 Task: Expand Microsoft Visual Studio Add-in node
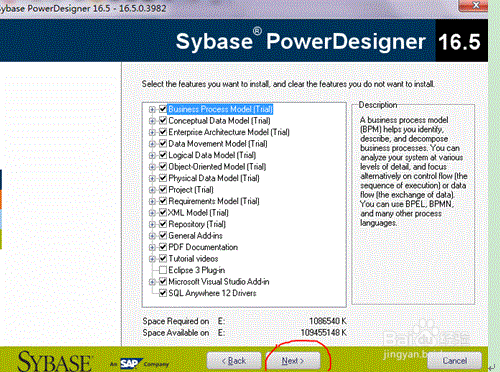[152, 282]
